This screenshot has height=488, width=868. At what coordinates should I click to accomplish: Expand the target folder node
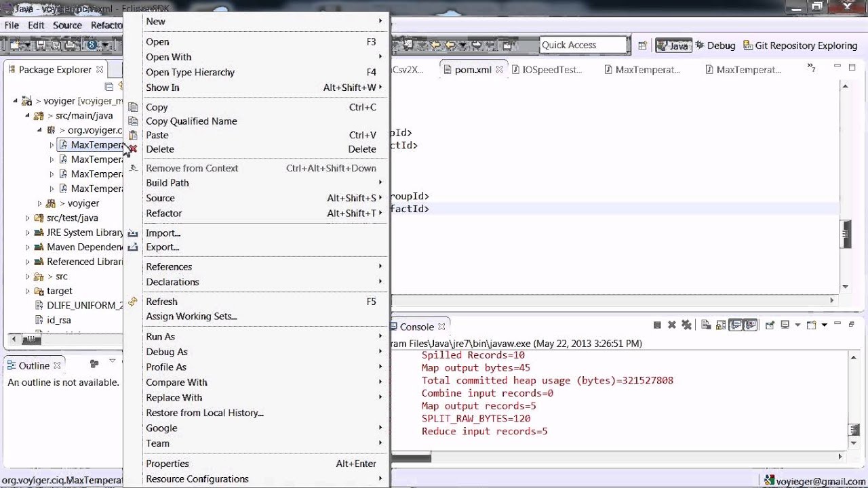click(28, 291)
